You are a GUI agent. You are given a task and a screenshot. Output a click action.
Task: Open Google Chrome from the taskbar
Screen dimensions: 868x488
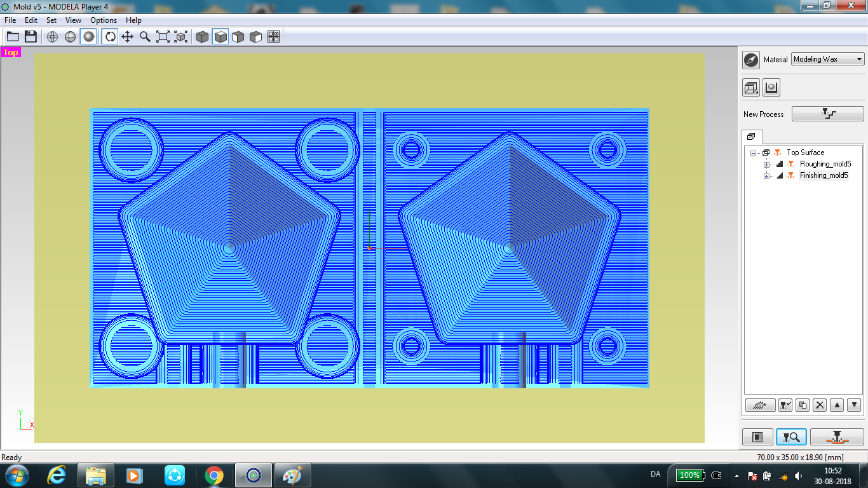click(x=214, y=475)
